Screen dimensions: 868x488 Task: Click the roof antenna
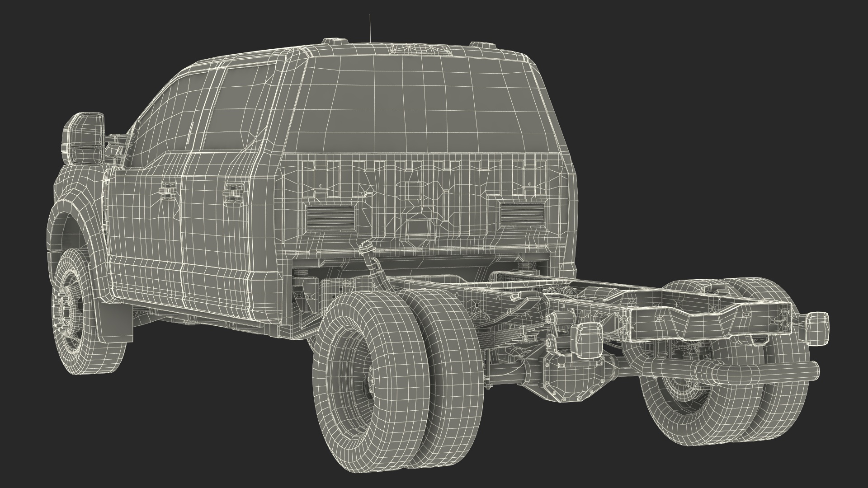pyautogui.click(x=370, y=27)
